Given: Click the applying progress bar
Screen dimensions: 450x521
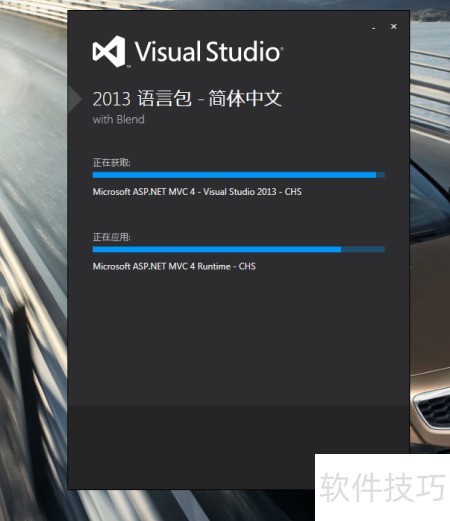Looking at the screenshot, I should click(239, 249).
